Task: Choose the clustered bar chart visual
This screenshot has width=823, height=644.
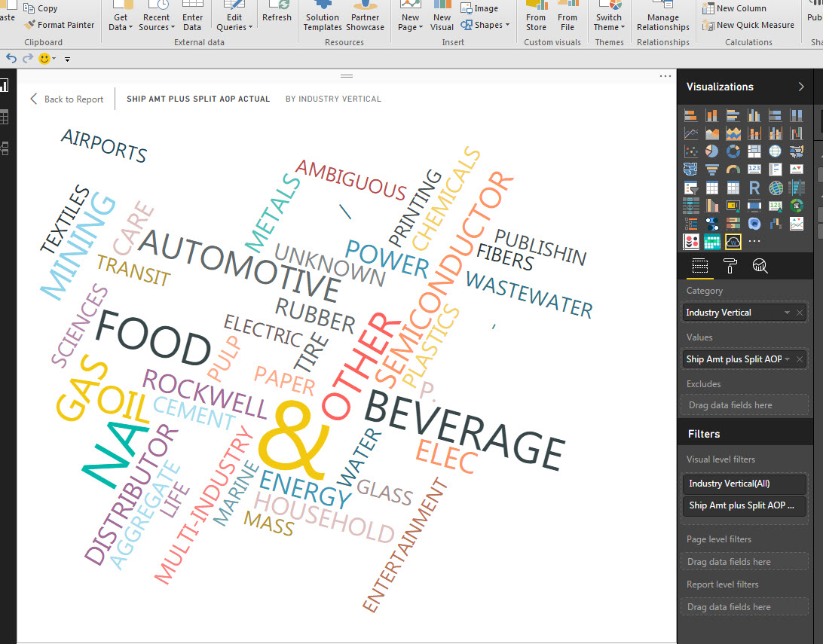Action: point(733,115)
